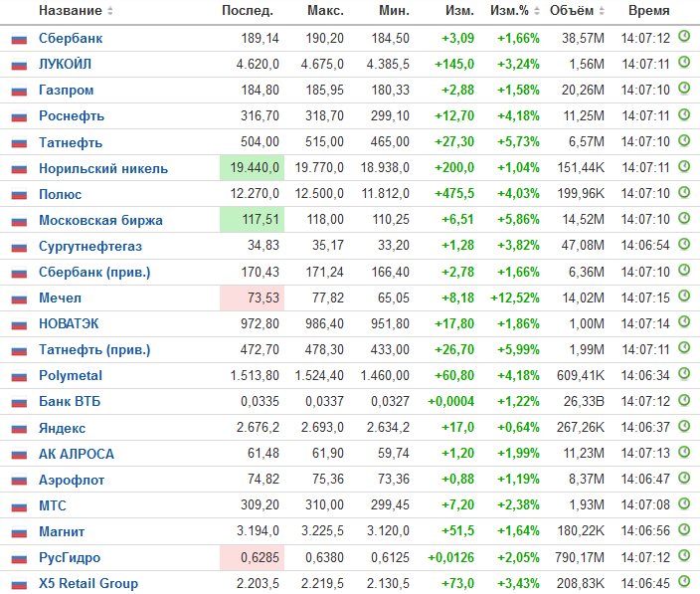The height and width of the screenshot is (594, 700).
Task: Click the Мин. column header
Action: 394,11
